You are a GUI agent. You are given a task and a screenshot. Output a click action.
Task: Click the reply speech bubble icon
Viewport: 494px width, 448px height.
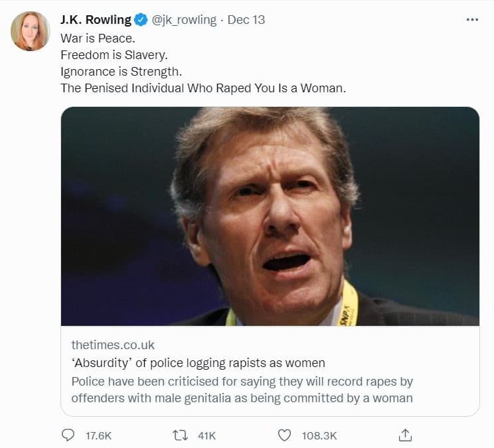68,435
